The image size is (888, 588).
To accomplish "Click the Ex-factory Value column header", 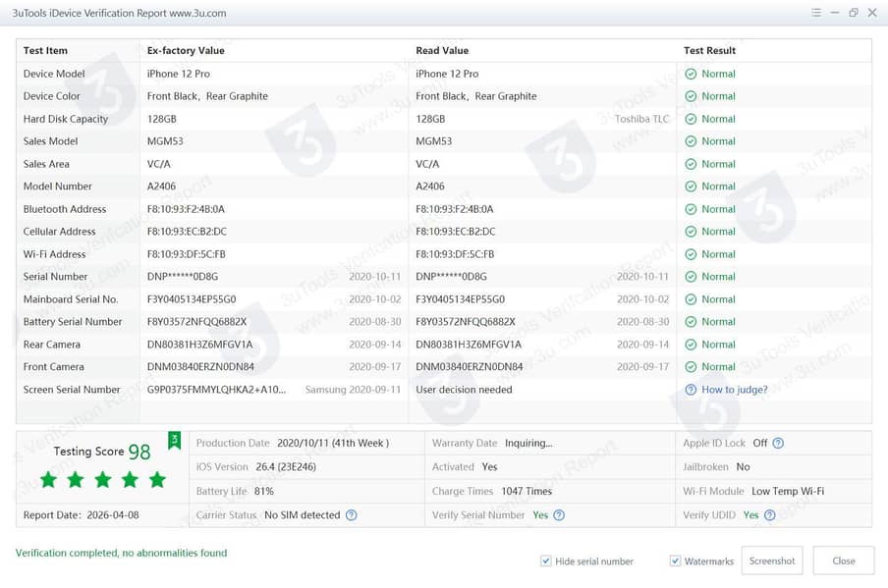I will point(186,50).
